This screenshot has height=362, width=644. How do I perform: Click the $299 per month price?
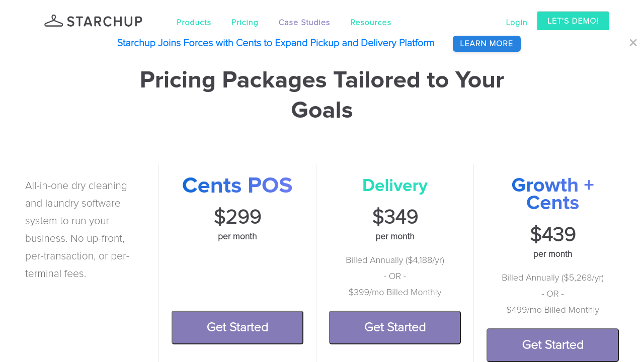[237, 217]
